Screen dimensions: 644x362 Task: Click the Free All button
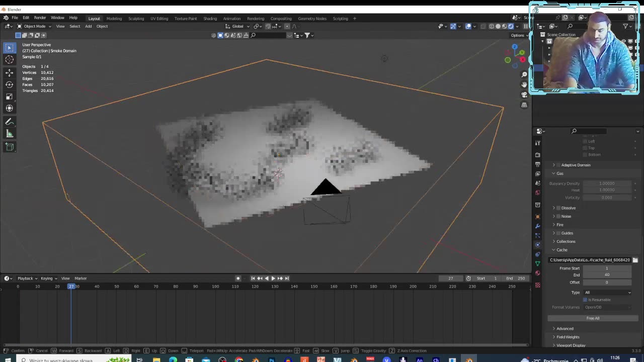click(593, 318)
